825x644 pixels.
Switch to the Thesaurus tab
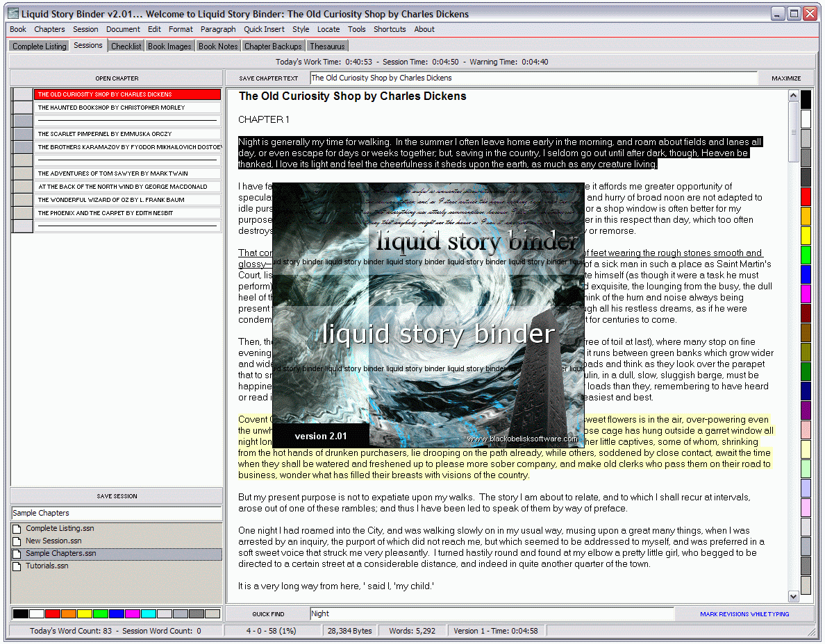[327, 46]
